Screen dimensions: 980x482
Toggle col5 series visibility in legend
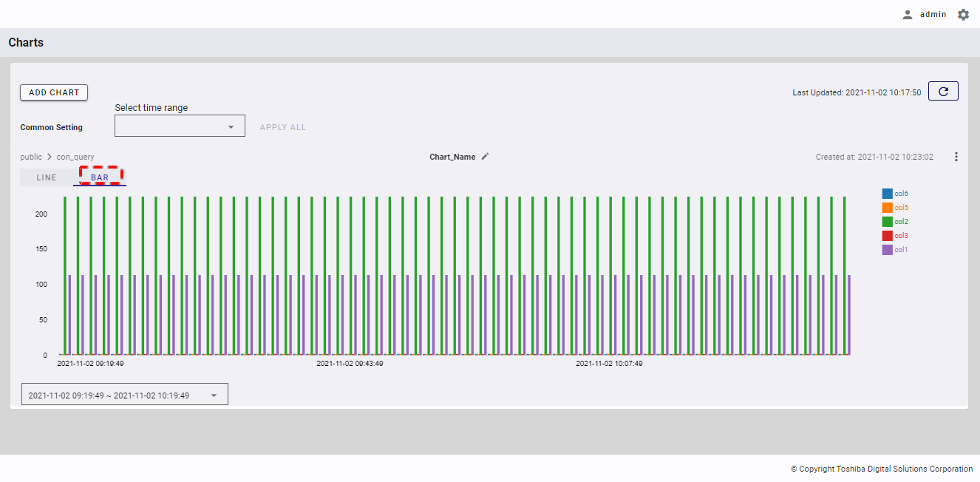901,208
